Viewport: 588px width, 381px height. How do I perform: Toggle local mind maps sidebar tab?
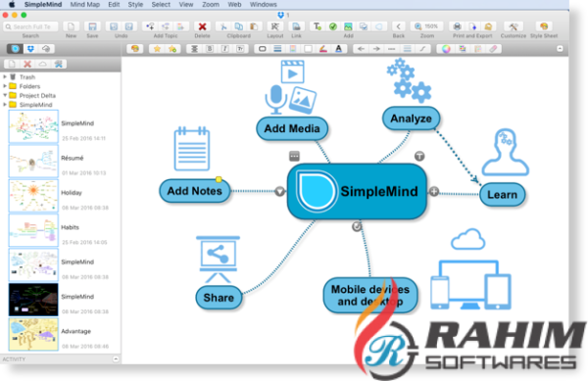click(15, 49)
